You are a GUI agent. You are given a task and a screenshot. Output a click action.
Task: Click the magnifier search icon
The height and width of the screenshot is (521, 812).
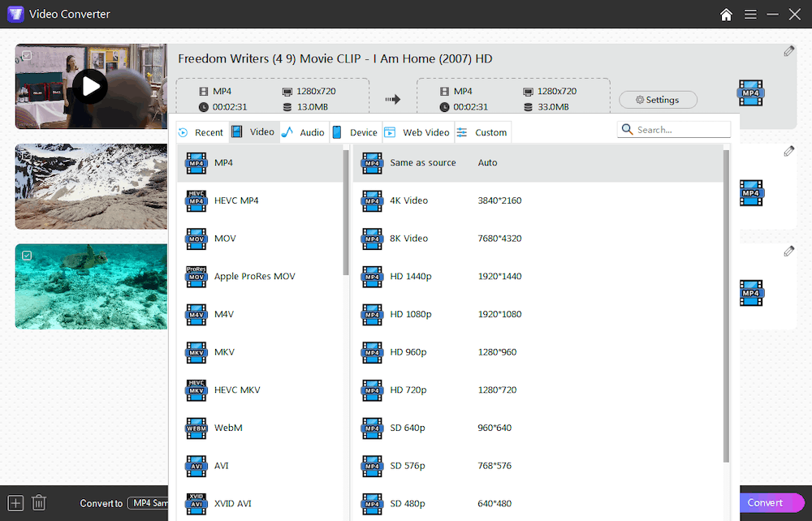pyautogui.click(x=627, y=129)
